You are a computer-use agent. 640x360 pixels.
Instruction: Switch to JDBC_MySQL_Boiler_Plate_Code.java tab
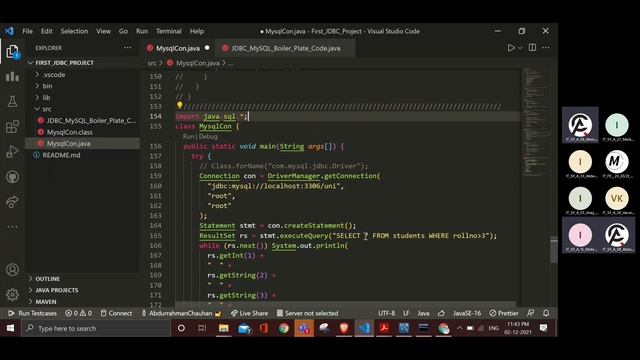pos(285,48)
